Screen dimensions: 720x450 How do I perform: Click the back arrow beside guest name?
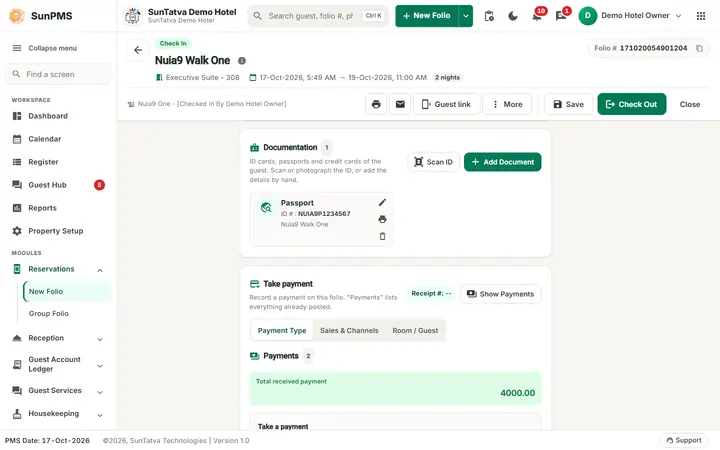coord(138,50)
